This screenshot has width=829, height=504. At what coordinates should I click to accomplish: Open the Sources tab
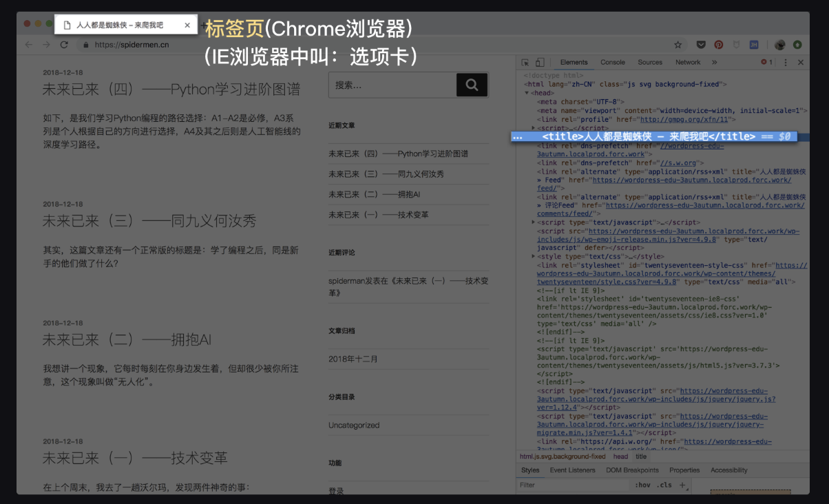(650, 62)
